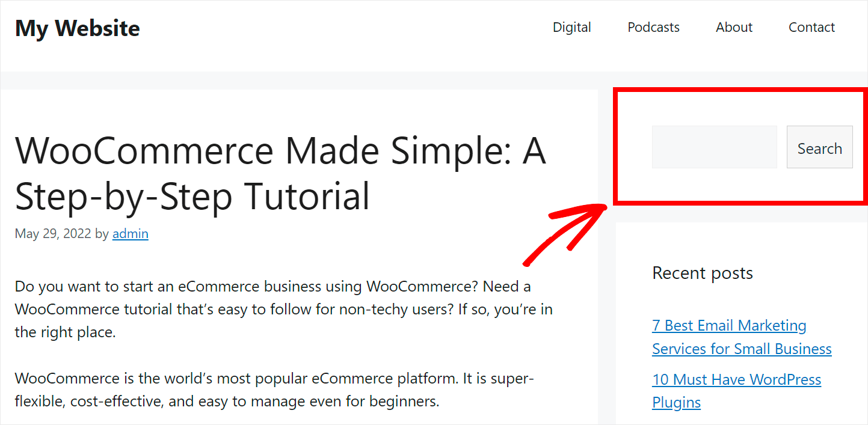Go to the Podcasts menu item

(653, 28)
